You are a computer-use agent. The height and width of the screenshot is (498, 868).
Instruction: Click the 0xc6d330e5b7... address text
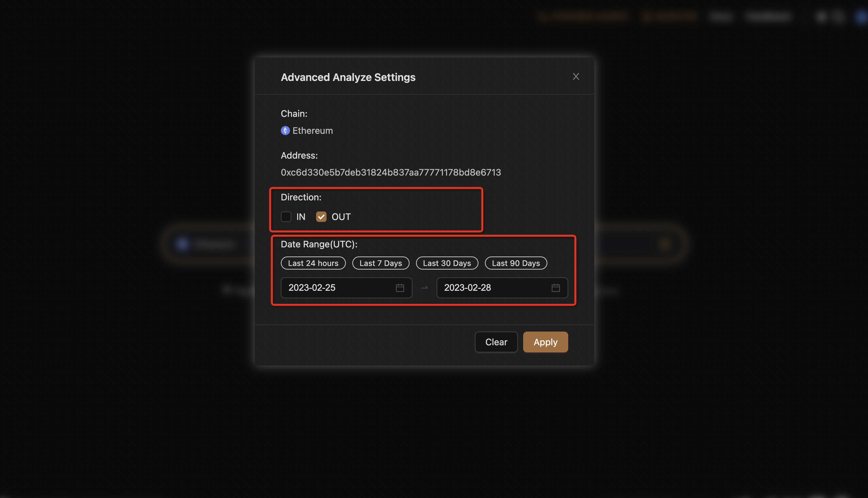(391, 172)
